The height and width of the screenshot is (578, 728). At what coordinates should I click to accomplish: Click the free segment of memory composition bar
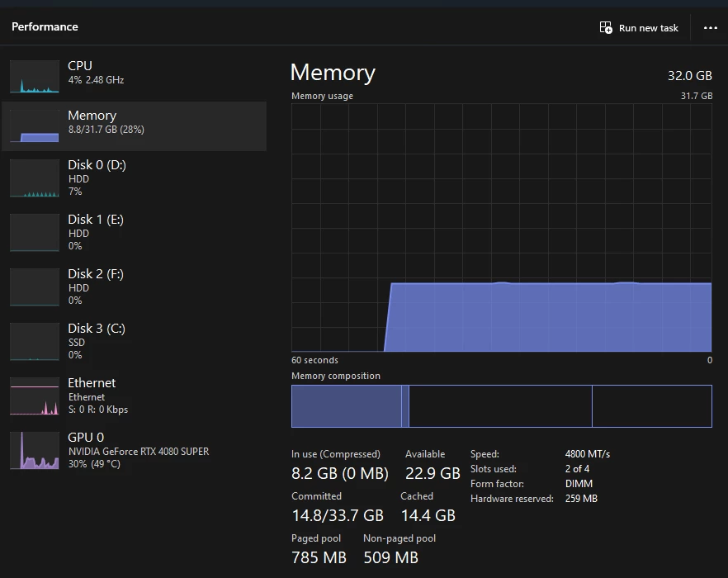click(x=652, y=406)
